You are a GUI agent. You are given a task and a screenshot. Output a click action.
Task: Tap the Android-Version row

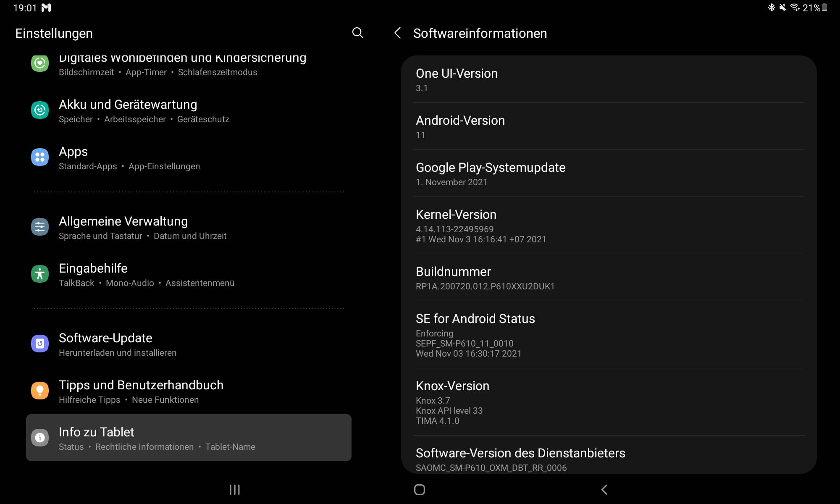point(609,127)
